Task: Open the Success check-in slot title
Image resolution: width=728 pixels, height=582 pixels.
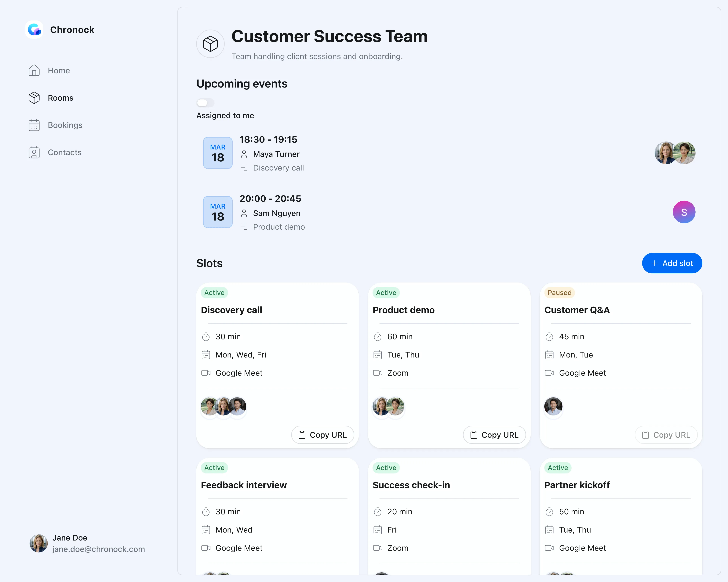Action: (x=411, y=485)
